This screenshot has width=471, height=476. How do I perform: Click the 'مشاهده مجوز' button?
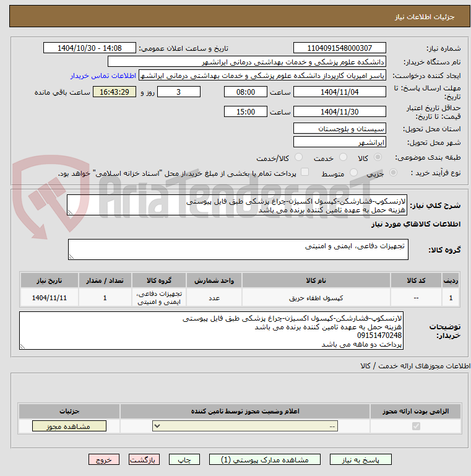(69, 426)
